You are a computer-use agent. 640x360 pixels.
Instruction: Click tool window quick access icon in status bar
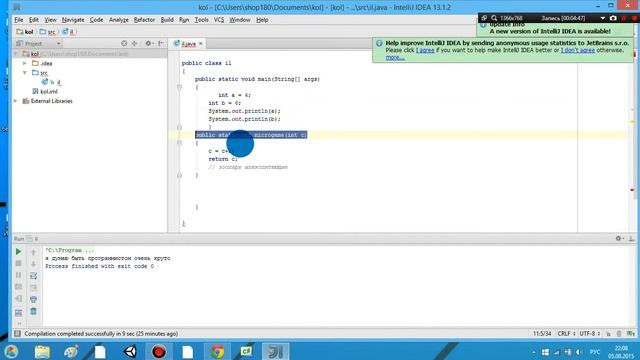pos(17,333)
